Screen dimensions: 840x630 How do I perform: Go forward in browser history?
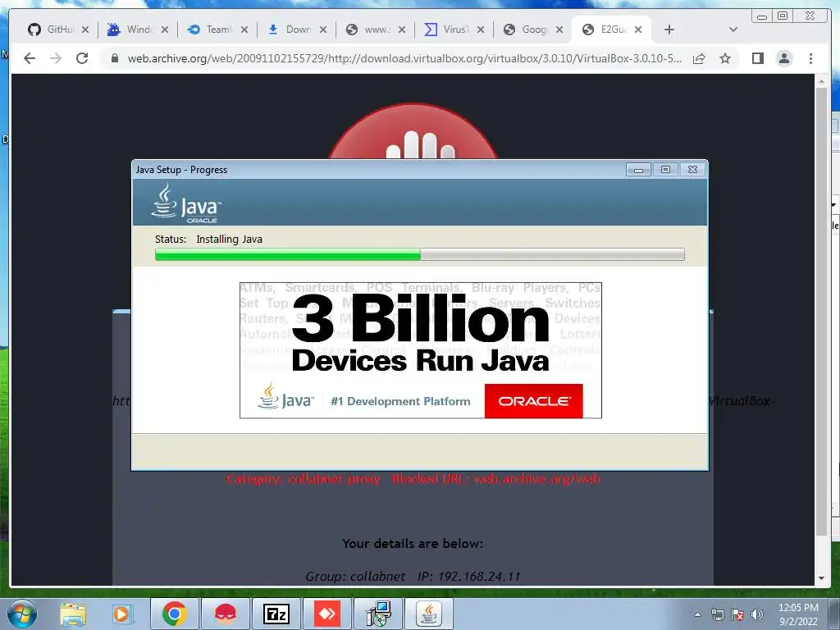pyautogui.click(x=56, y=58)
